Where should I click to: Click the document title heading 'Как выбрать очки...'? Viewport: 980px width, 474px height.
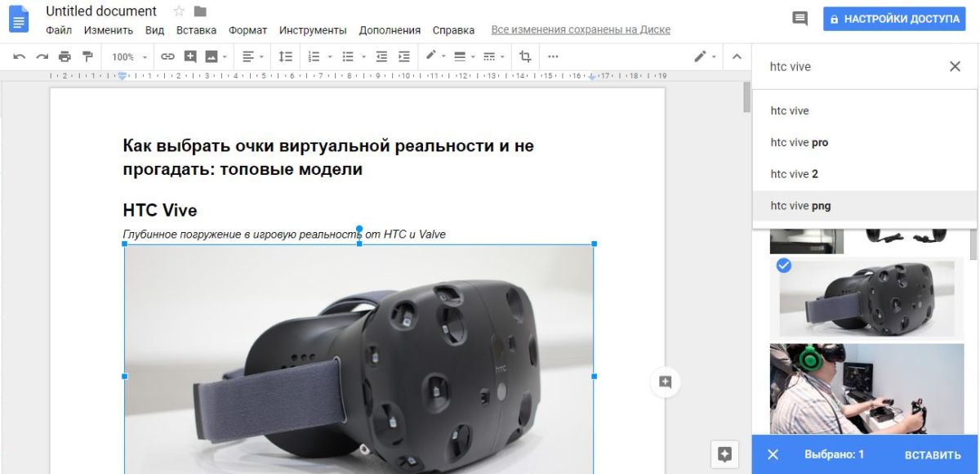click(x=328, y=158)
